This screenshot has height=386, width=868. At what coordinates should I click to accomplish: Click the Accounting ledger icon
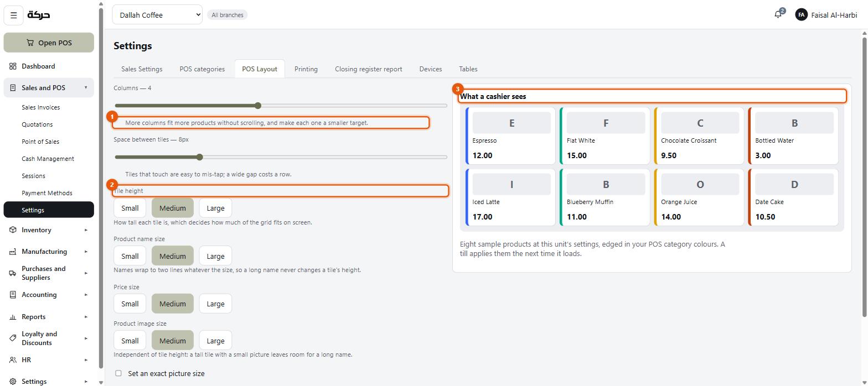[13, 295]
